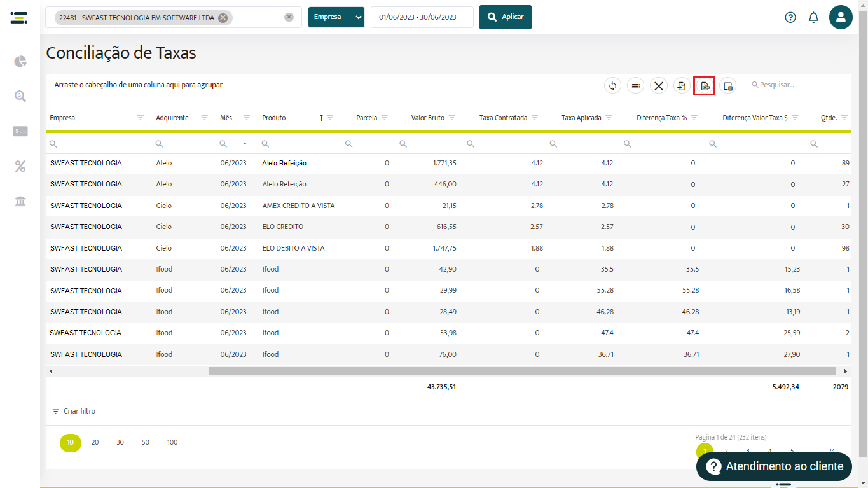Open the Produto column filter icon

(330, 118)
